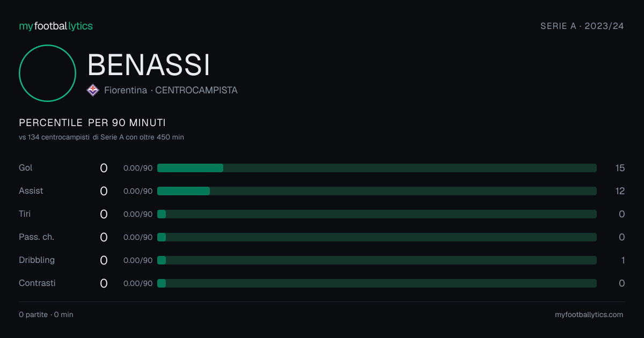Open the myfootballytics.com footer link
The width and height of the screenshot is (644, 338).
pos(589,315)
